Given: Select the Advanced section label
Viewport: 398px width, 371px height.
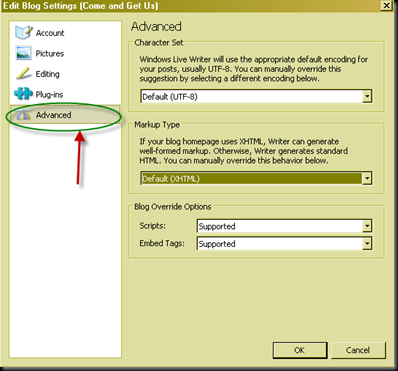Looking at the screenshot, I should [x=53, y=115].
